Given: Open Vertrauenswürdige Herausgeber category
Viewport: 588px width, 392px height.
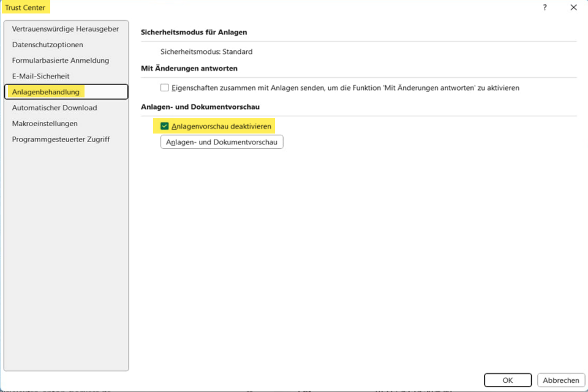Looking at the screenshot, I should 66,29.
